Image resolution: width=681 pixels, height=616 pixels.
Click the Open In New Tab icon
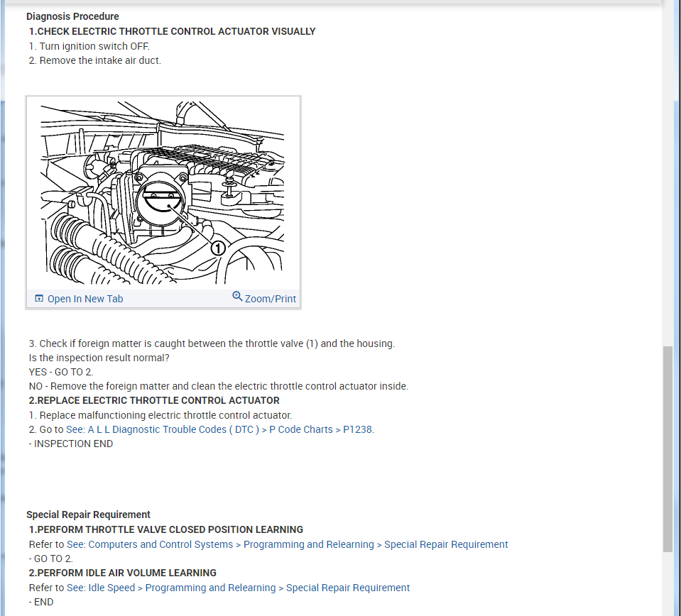pos(39,298)
